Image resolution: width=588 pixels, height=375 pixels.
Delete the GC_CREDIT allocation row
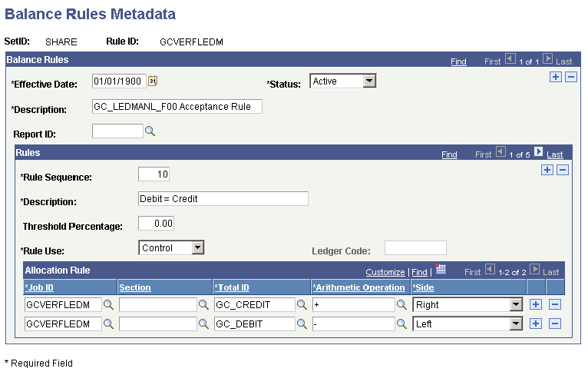click(x=555, y=304)
